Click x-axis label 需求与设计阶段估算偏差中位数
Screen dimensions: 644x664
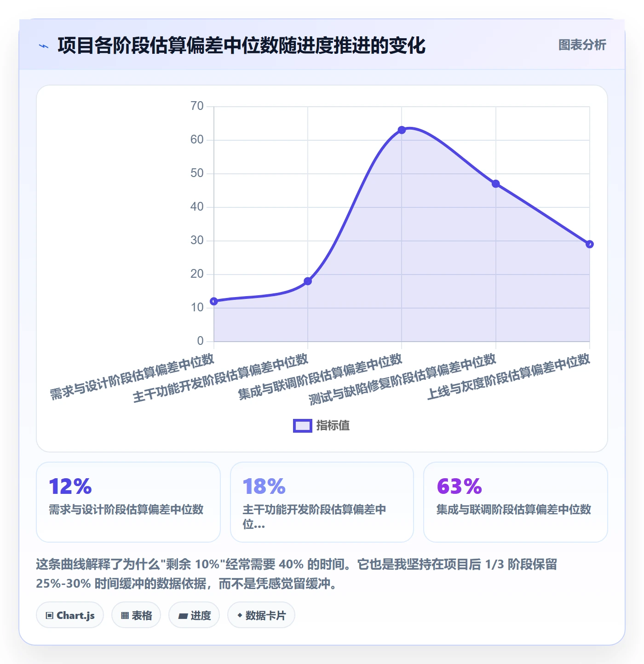132,377
